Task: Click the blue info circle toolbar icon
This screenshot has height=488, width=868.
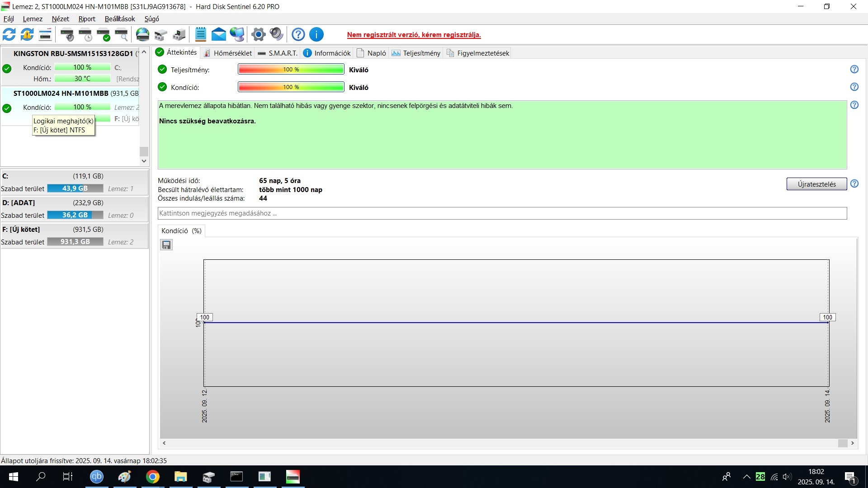Action: pos(316,34)
